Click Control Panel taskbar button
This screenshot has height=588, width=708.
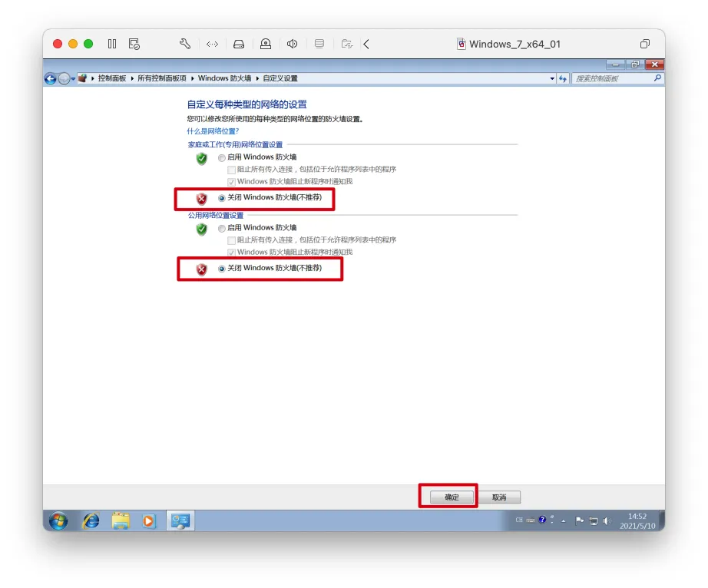(180, 521)
